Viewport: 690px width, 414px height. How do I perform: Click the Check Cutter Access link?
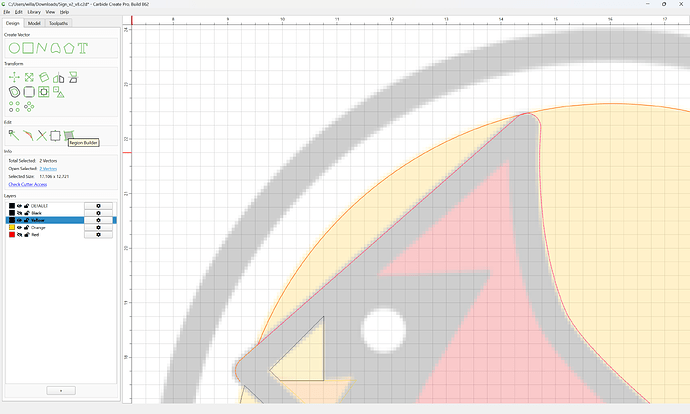[28, 184]
